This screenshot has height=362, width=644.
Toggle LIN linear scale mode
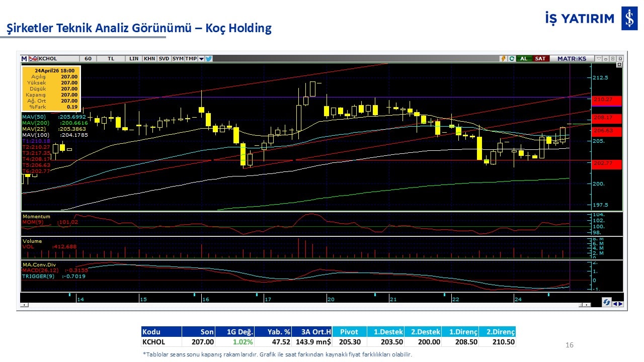[x=134, y=59]
